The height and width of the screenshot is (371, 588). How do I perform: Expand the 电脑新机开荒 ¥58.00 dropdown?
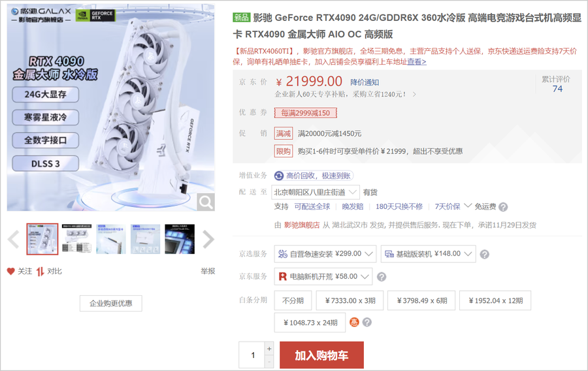point(323,276)
